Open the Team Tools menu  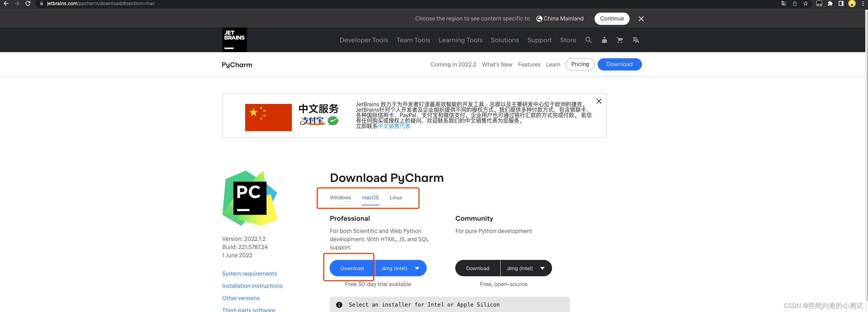(413, 40)
